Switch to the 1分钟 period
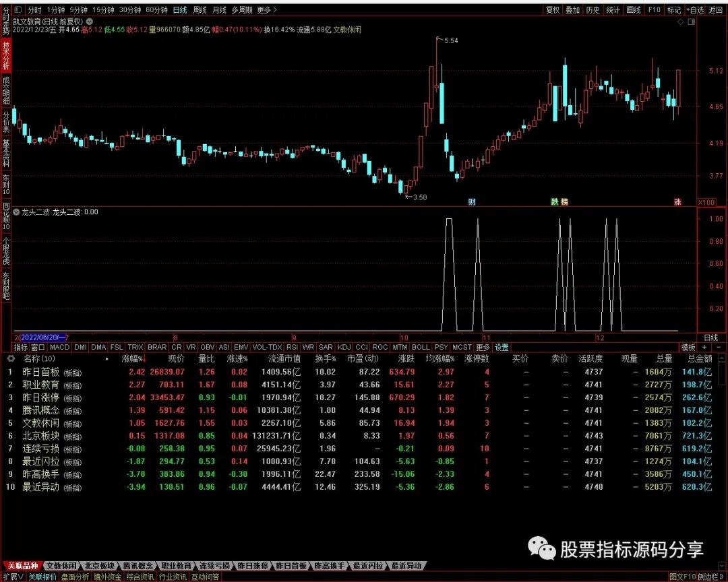Image resolution: width=728 pixels, height=582 pixels. click(x=56, y=9)
